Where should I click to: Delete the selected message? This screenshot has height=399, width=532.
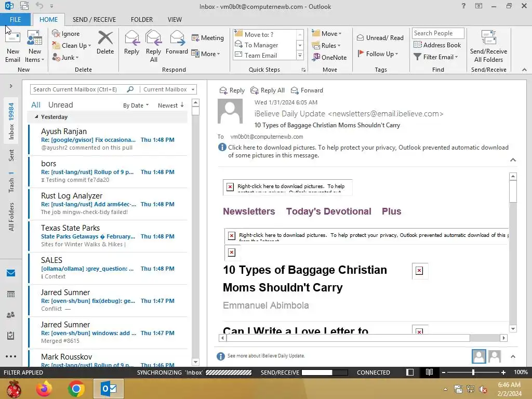tap(105, 43)
